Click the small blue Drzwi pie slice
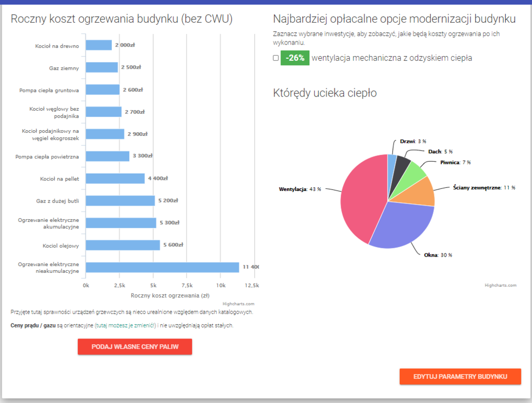The image size is (532, 403). coord(391,163)
